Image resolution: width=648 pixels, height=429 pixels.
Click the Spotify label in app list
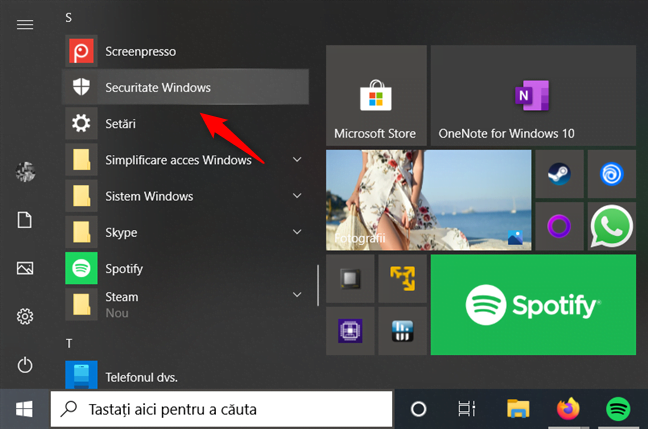tap(124, 269)
